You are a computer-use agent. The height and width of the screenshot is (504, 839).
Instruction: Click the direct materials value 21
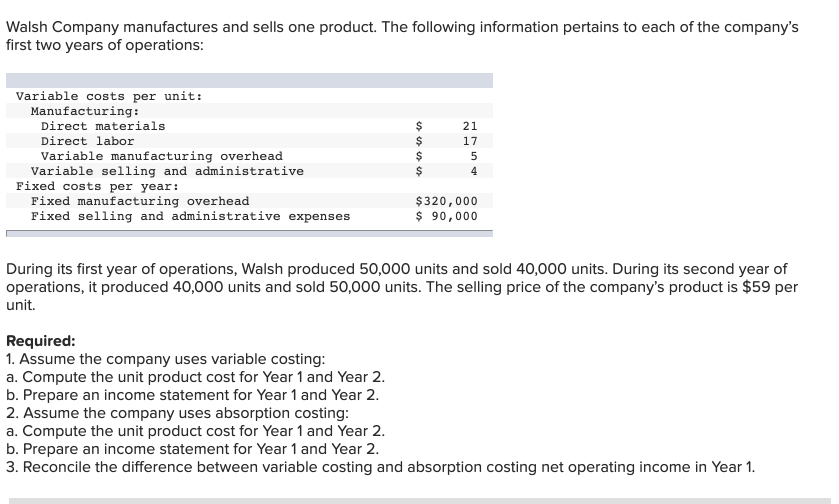(x=470, y=126)
